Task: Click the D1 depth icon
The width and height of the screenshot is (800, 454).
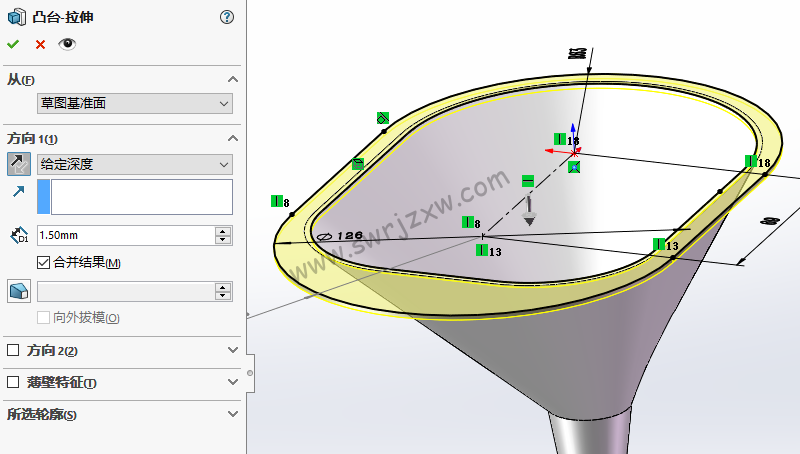Action: pos(19,235)
